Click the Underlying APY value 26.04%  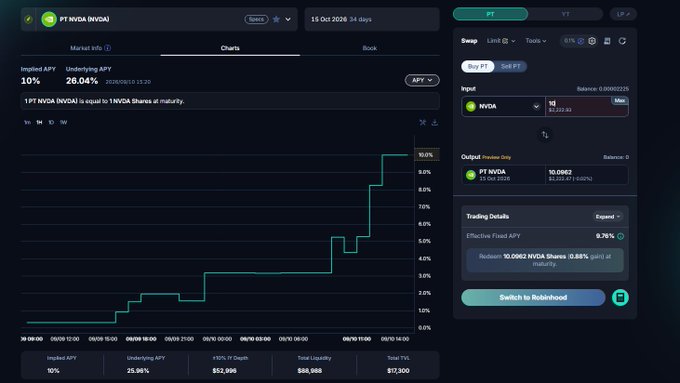[82, 81]
